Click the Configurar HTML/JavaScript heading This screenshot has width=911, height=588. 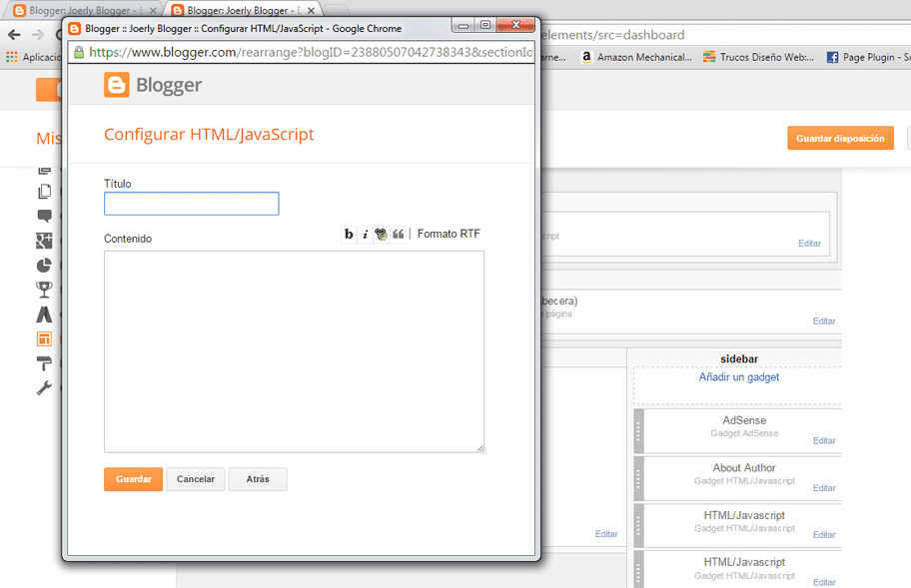point(209,134)
